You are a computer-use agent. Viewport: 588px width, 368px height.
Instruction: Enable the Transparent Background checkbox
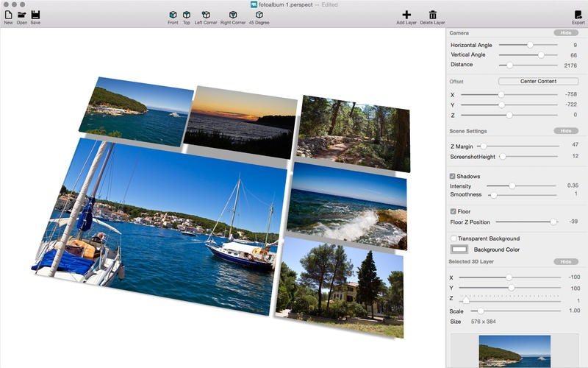(453, 238)
